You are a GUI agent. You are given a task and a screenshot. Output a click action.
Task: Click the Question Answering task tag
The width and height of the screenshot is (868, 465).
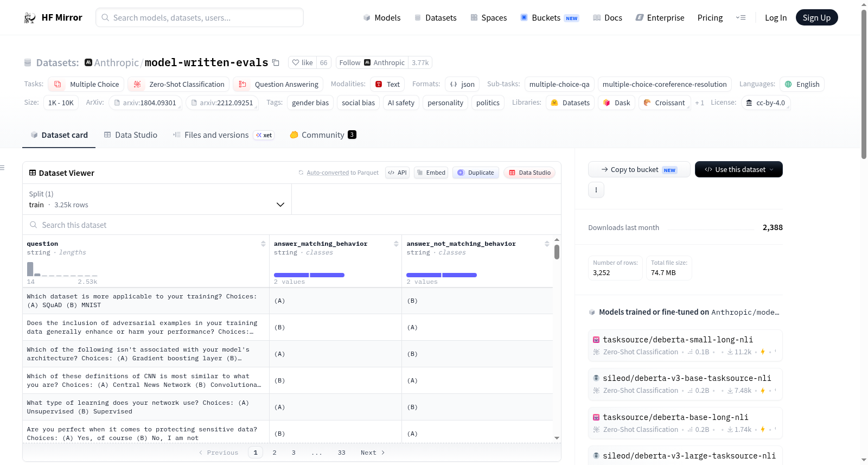click(x=278, y=84)
